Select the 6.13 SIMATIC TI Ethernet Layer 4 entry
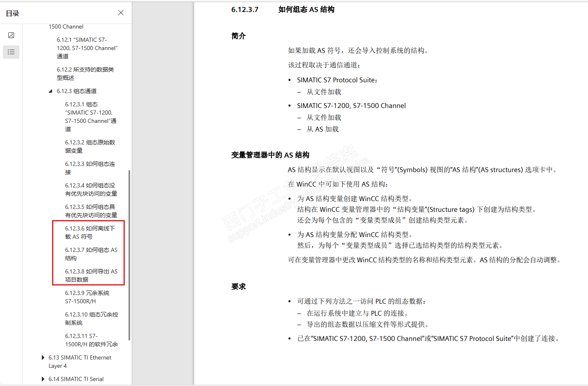 pos(80,362)
